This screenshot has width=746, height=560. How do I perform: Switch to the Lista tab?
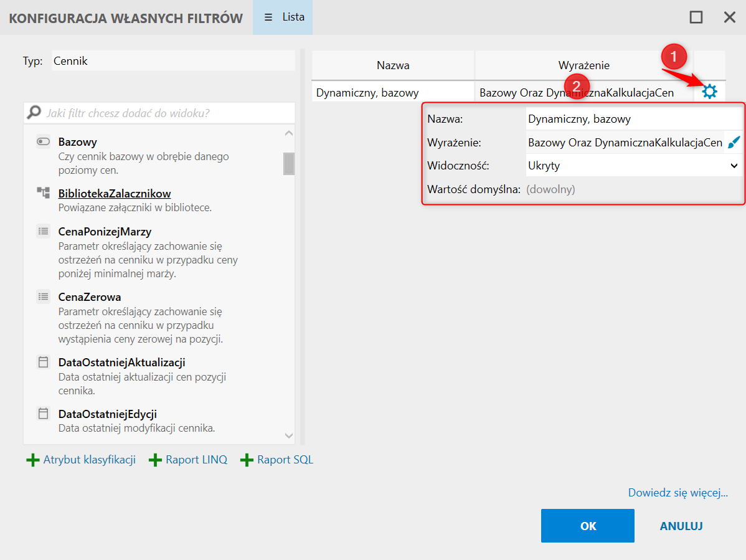283,17
